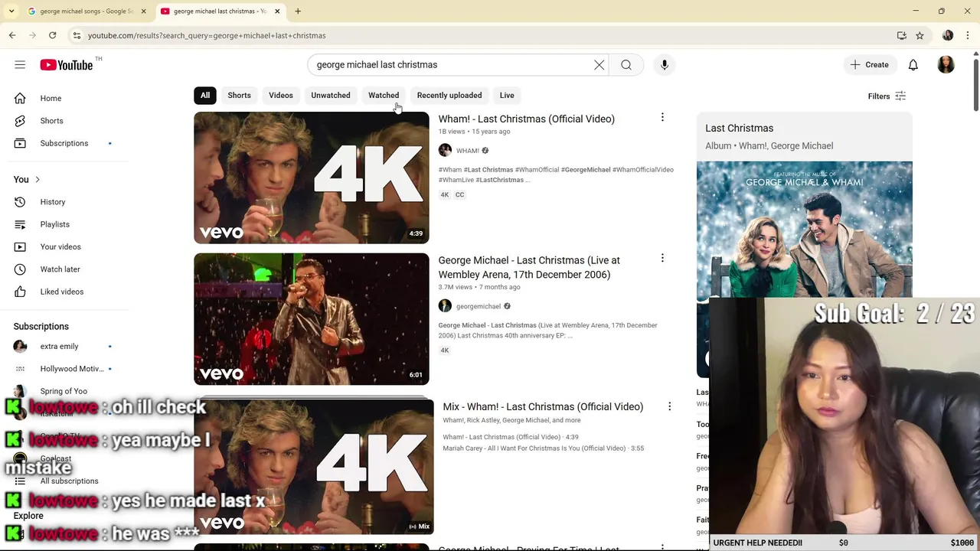Open Watch later in the sidebar
The image size is (980, 551).
(60, 269)
